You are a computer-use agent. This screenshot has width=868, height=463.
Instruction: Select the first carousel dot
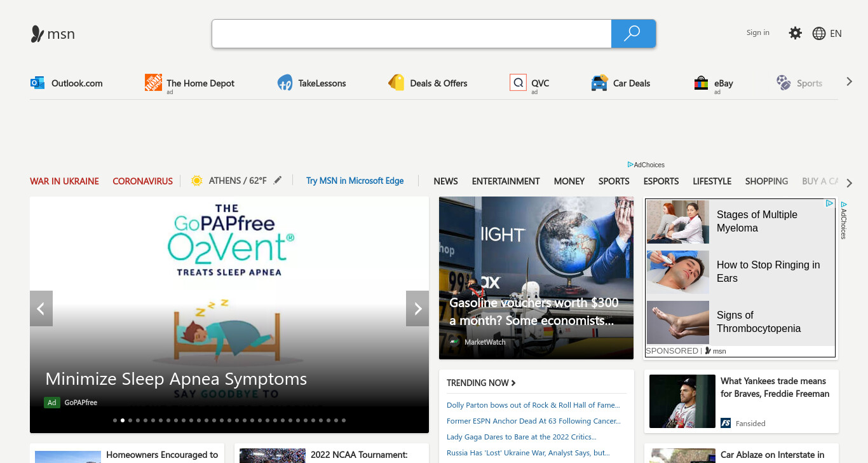[115, 420]
